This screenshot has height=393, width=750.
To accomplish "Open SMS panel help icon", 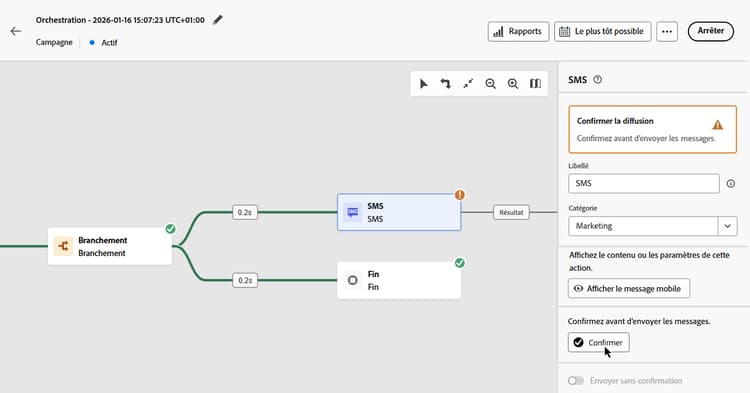I will click(x=597, y=80).
